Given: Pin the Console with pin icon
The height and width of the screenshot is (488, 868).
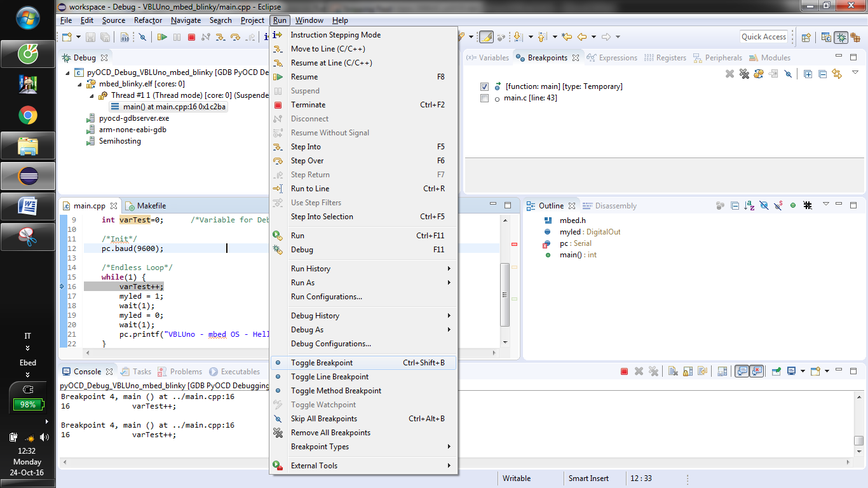Looking at the screenshot, I should [x=776, y=371].
